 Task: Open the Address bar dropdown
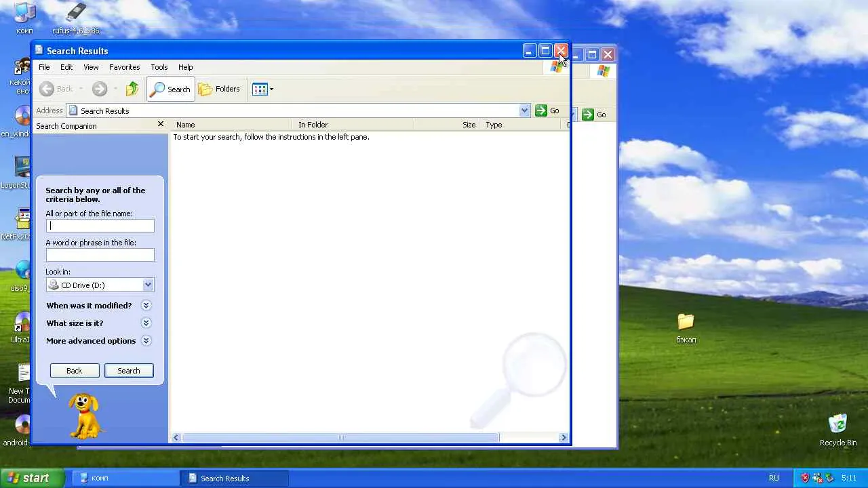click(524, 110)
